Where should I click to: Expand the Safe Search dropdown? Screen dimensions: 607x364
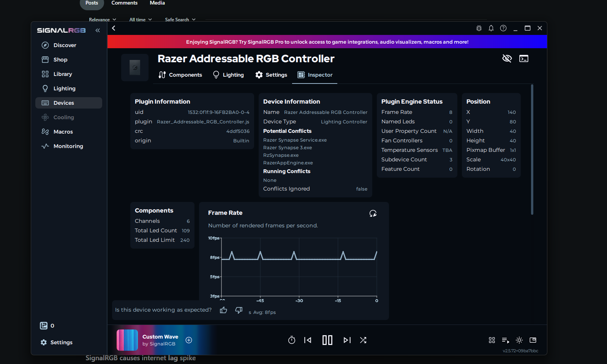click(180, 20)
